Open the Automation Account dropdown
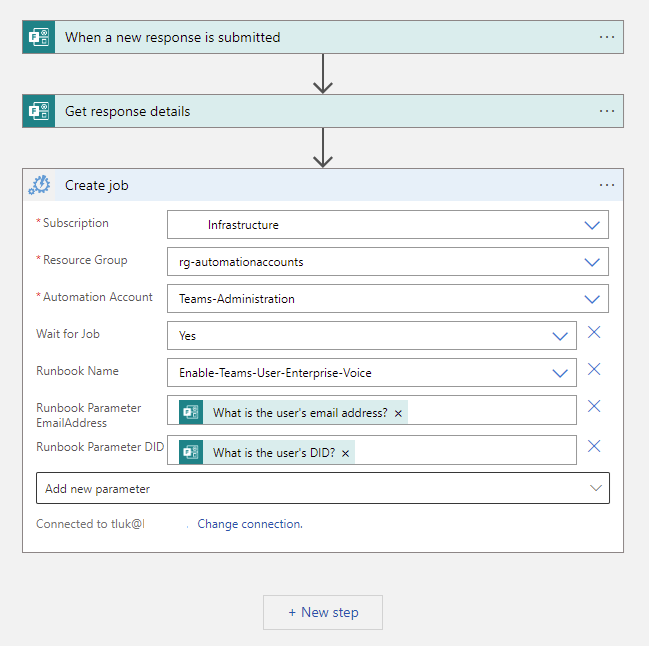The width and height of the screenshot is (649, 646). (x=592, y=299)
